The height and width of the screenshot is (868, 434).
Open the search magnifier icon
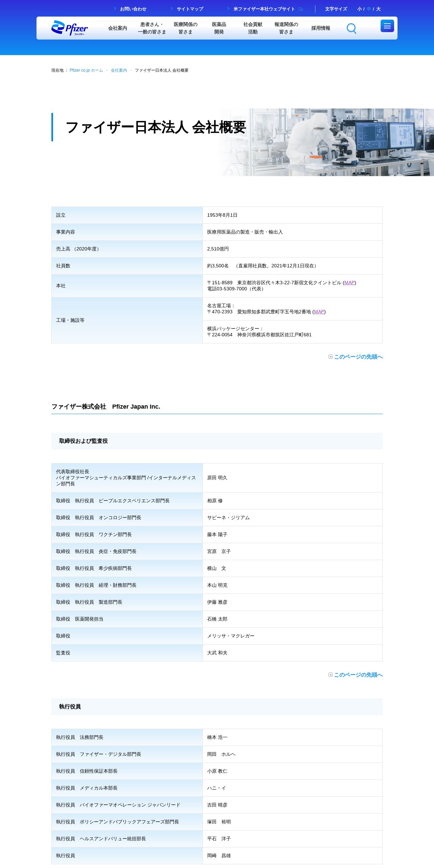[x=352, y=28]
